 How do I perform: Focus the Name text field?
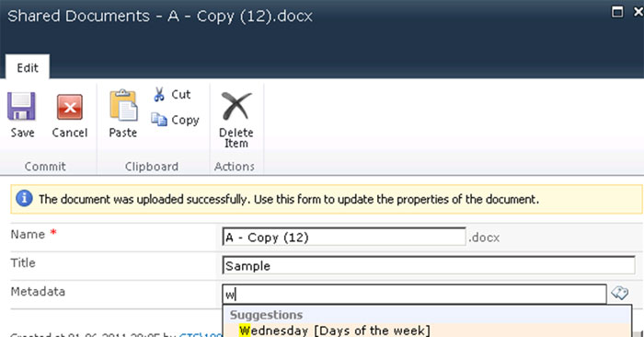344,238
